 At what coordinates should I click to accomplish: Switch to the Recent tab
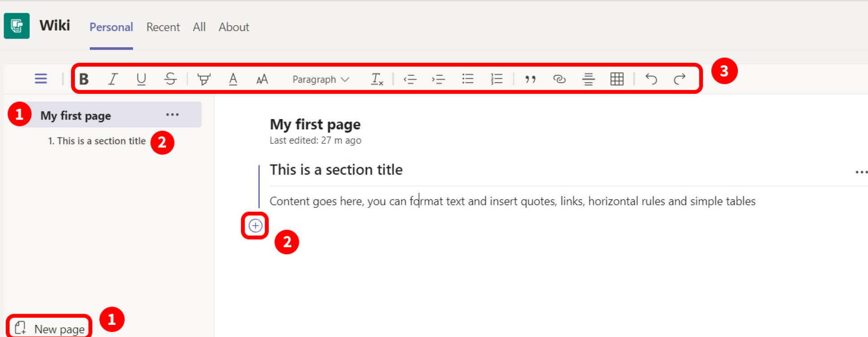point(163,27)
